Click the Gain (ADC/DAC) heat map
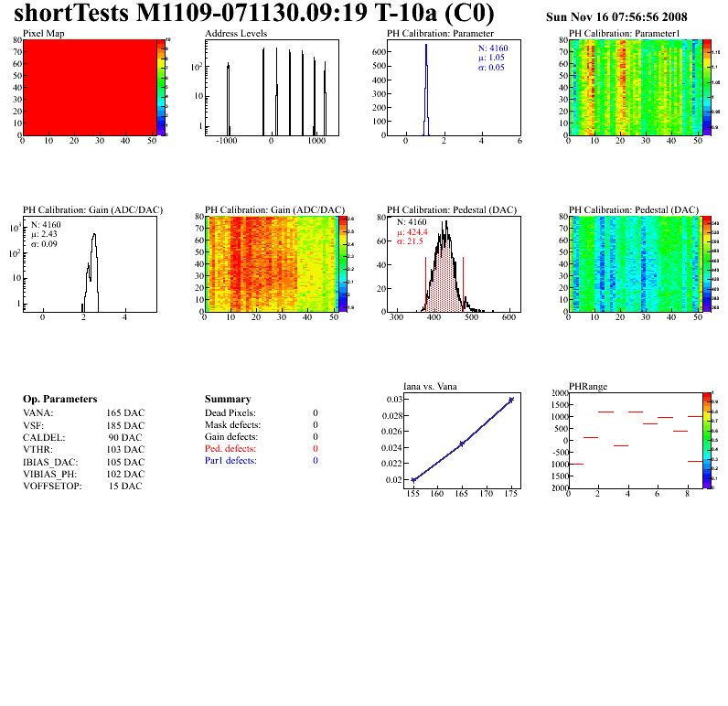The image size is (728, 706). (x=272, y=264)
